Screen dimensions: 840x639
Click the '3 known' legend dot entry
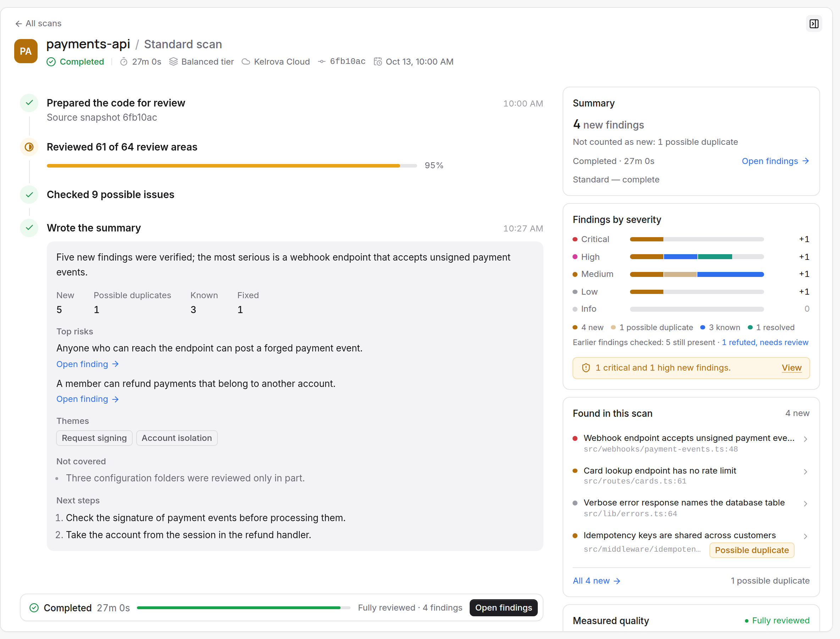(720, 327)
